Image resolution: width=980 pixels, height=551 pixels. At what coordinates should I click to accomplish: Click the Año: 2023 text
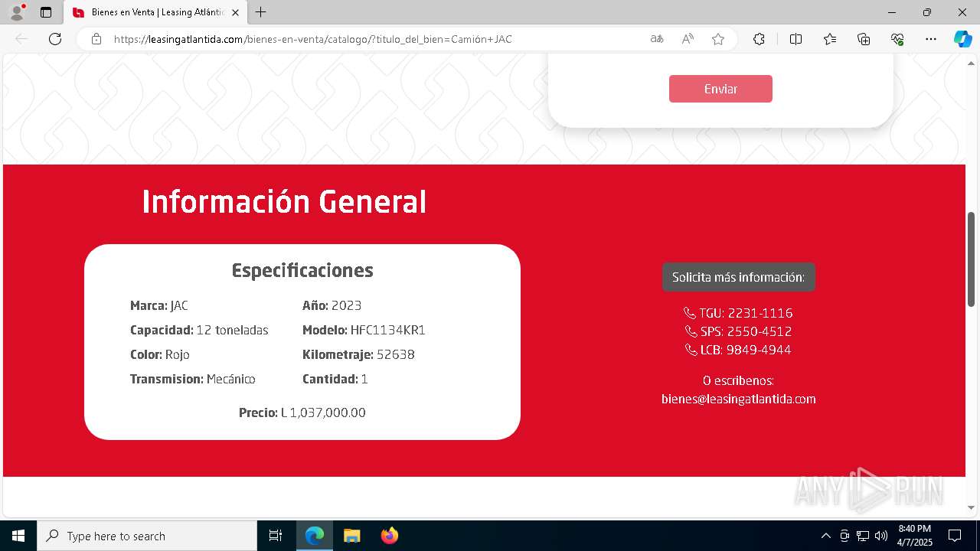click(x=332, y=305)
